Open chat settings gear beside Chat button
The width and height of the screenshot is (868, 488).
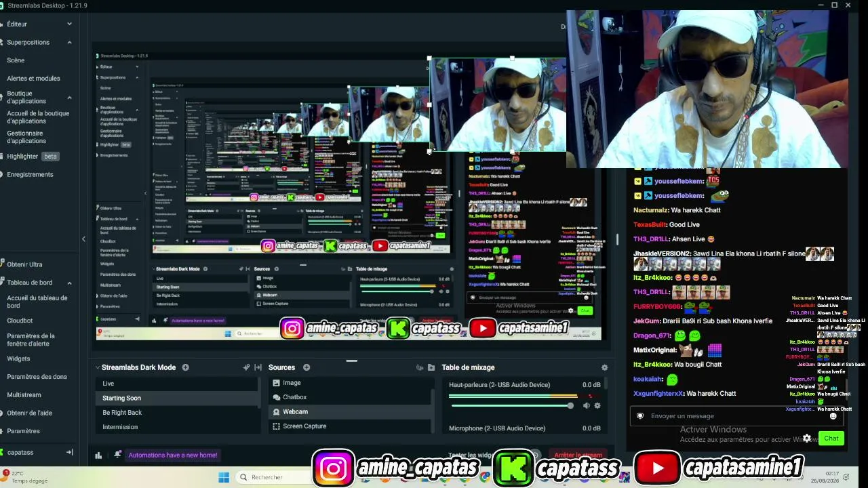(807, 439)
